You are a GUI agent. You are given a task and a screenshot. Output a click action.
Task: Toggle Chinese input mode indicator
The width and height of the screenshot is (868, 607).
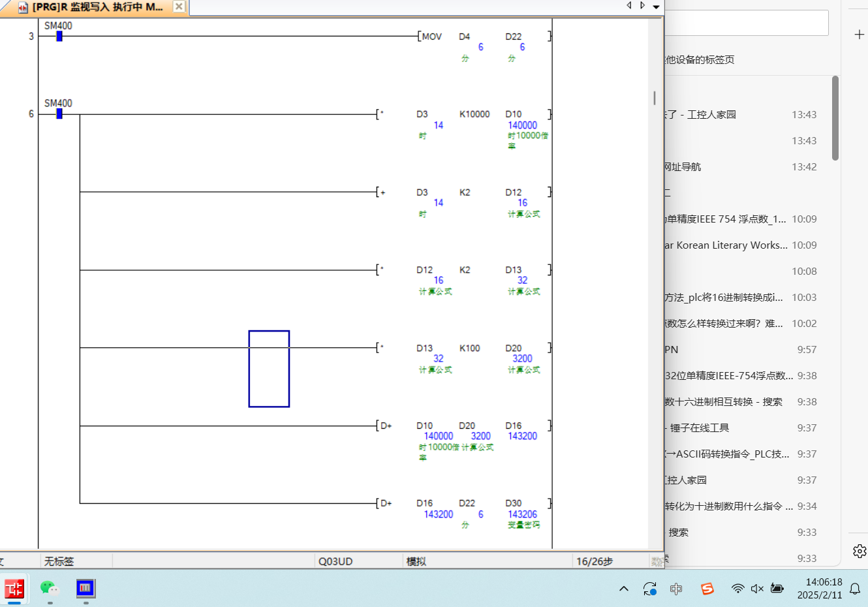click(x=676, y=589)
